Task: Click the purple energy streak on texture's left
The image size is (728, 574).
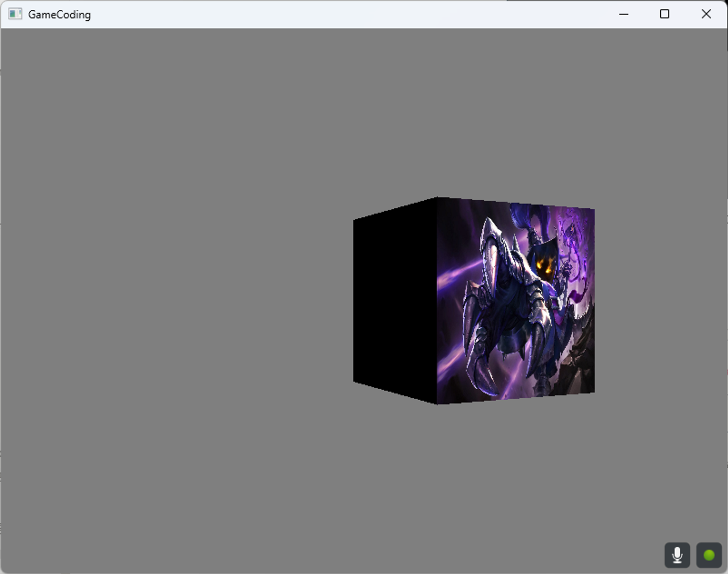Action: 455,273
